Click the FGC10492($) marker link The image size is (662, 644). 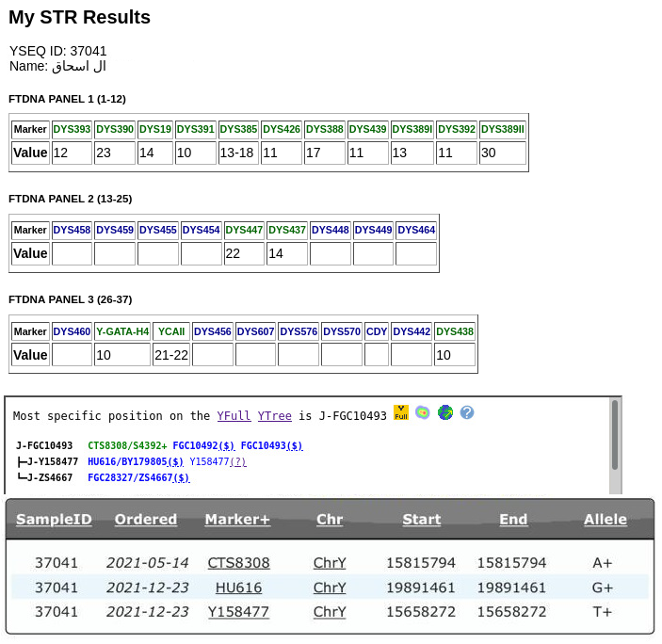[203, 445]
